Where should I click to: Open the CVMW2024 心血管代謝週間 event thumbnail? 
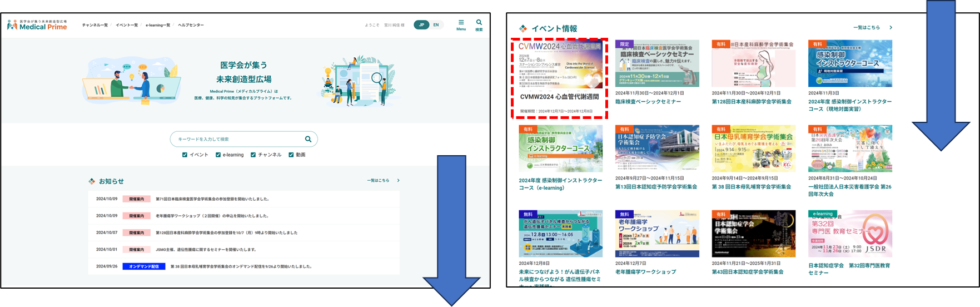(559, 65)
